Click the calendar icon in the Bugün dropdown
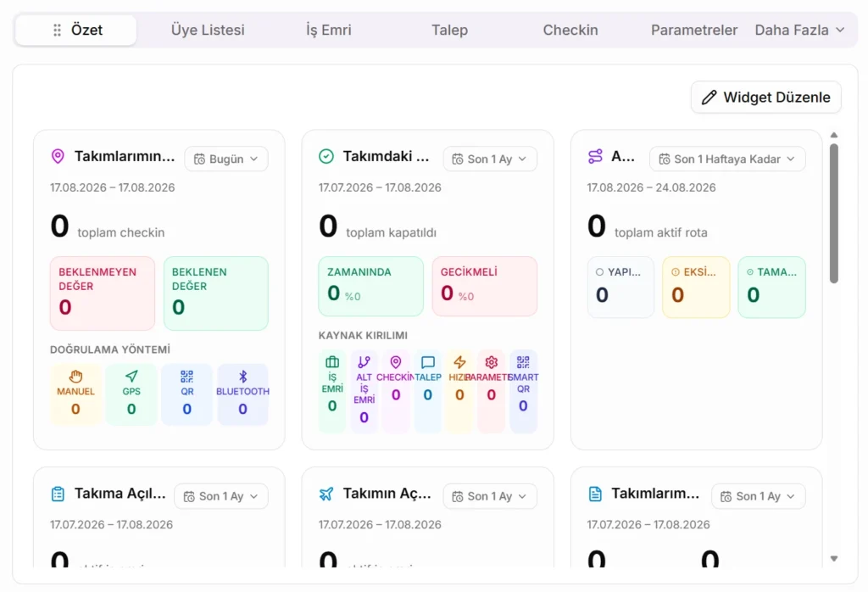868x592 pixels. (x=199, y=159)
